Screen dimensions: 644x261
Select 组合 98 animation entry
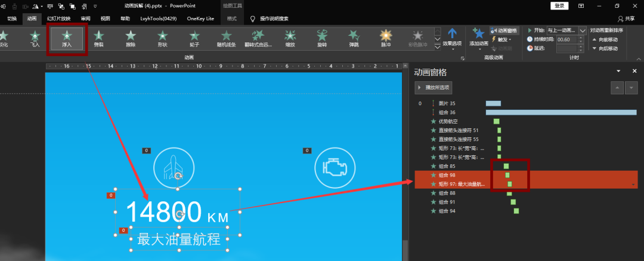447,175
